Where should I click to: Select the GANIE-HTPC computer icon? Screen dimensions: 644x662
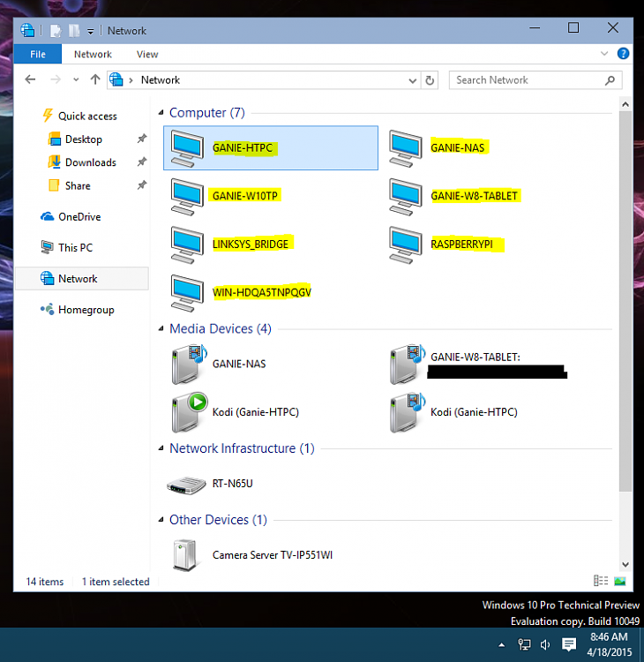click(x=187, y=148)
